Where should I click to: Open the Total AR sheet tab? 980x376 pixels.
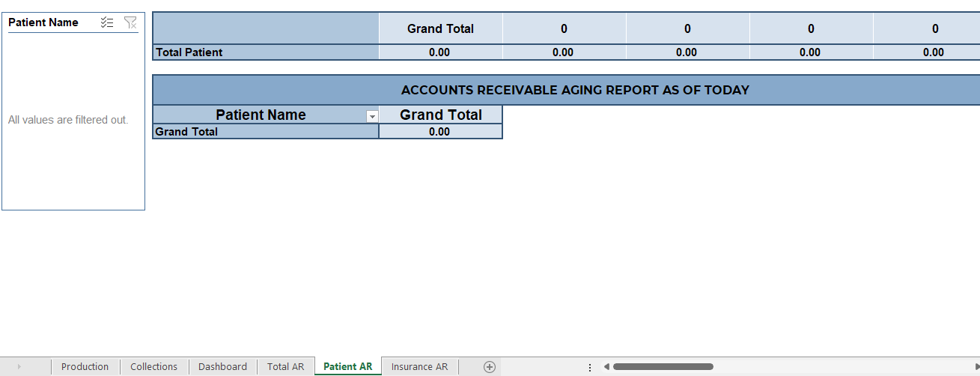(285, 367)
